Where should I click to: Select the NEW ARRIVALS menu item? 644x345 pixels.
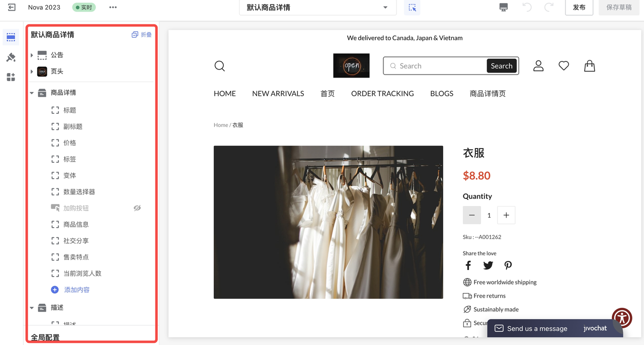coord(278,93)
